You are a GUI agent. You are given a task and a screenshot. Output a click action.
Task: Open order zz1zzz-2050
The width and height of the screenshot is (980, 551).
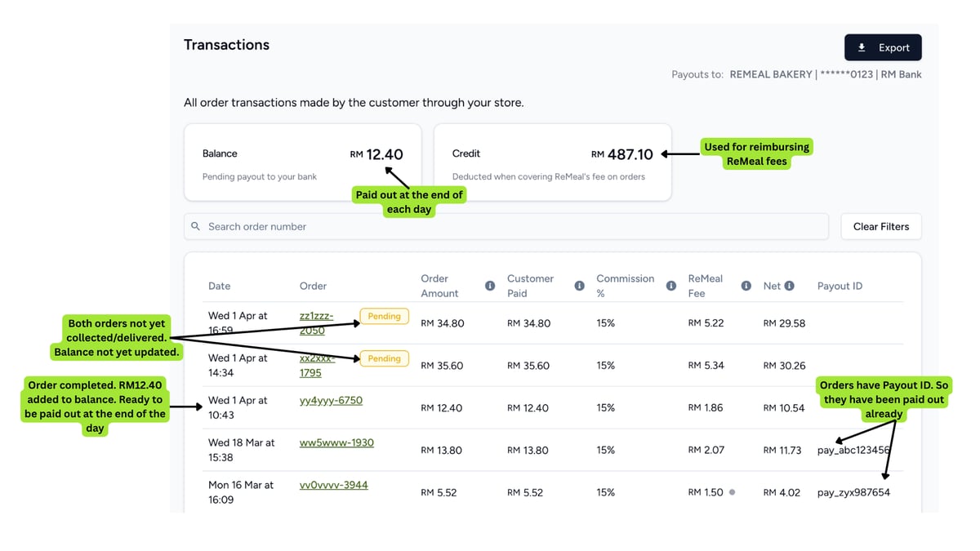click(317, 323)
